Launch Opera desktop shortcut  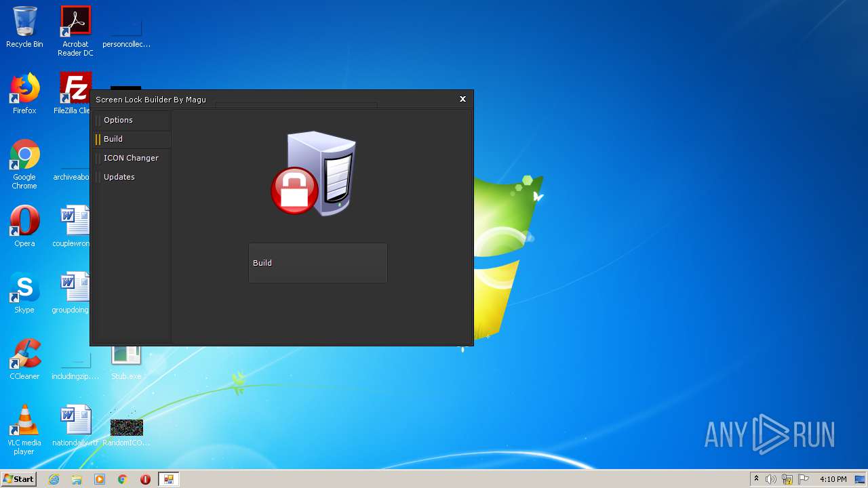[24, 226]
